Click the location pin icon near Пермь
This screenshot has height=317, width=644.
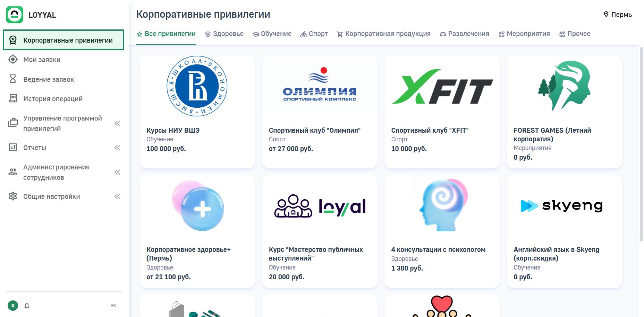[606, 15]
